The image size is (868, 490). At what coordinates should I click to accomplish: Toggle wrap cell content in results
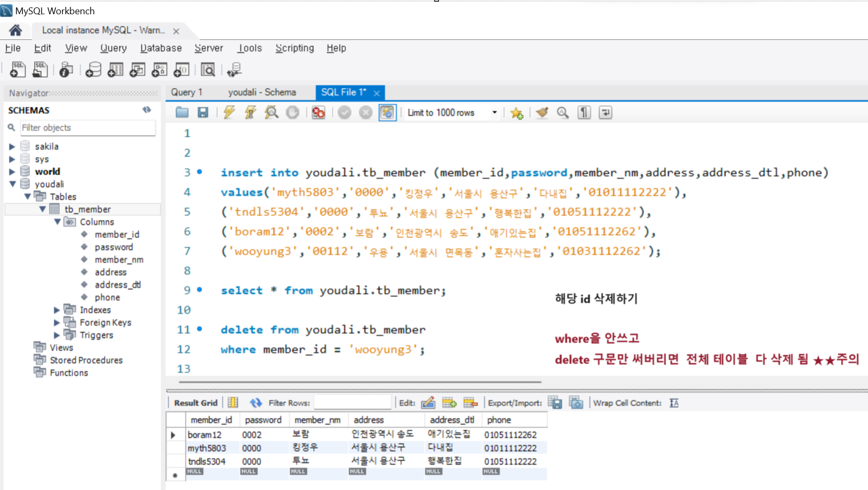pos(674,403)
